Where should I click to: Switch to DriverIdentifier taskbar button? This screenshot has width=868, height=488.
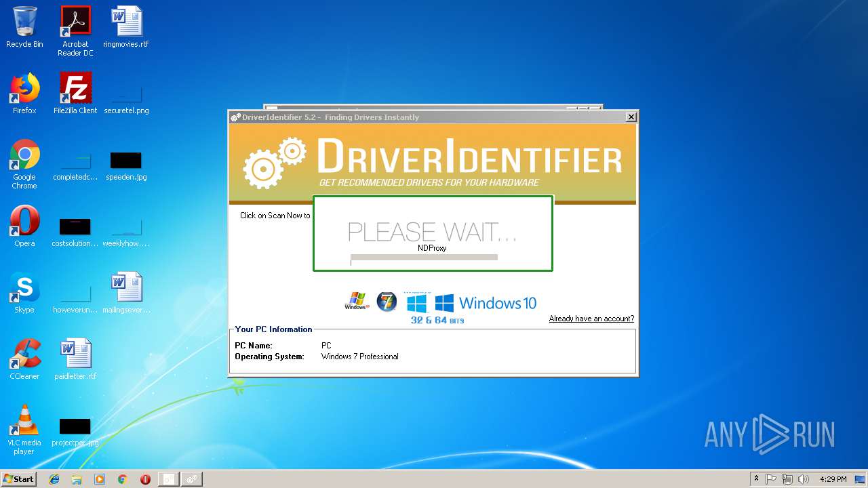192,479
